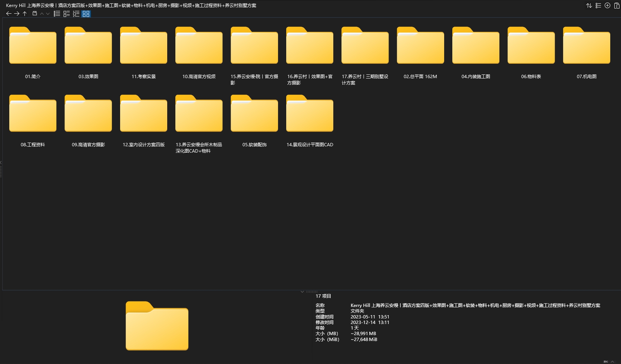Click the large folder preview thumbnail
Image resolution: width=621 pixels, height=364 pixels.
click(x=157, y=326)
